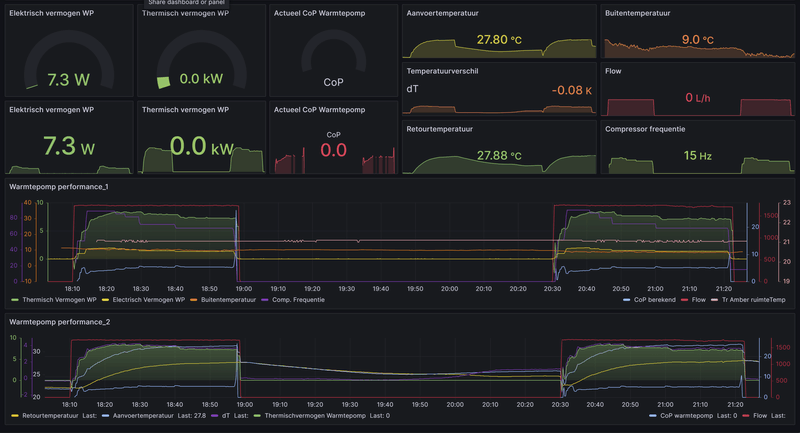Screen dimensions: 800x433
Task: Click the Flow stat panel title
Action: [x=613, y=71]
